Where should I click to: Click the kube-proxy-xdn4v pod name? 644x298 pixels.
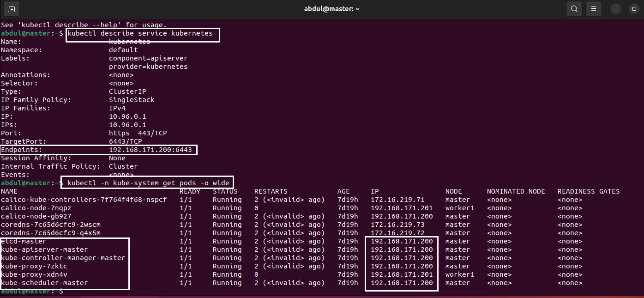point(34,274)
